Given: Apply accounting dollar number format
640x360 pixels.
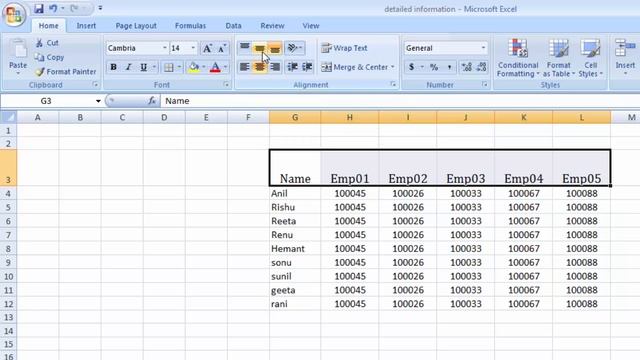Looking at the screenshot, I should click(411, 67).
